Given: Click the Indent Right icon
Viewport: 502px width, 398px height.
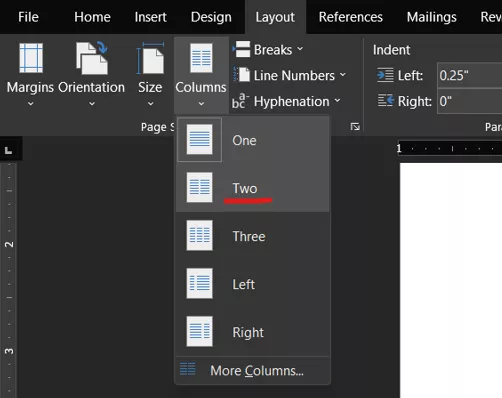Looking at the screenshot, I should point(385,100).
